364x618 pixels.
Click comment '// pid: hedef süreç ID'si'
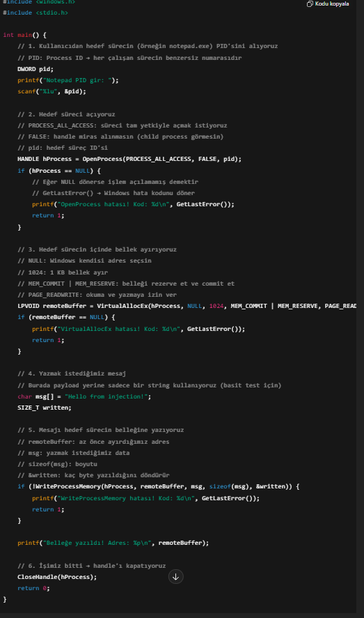click(x=63, y=148)
